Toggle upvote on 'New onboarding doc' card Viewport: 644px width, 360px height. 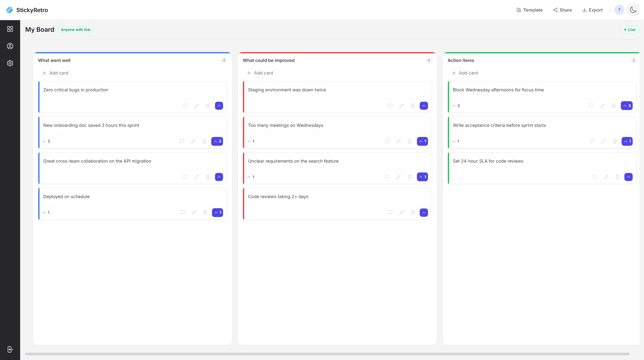[217, 141]
